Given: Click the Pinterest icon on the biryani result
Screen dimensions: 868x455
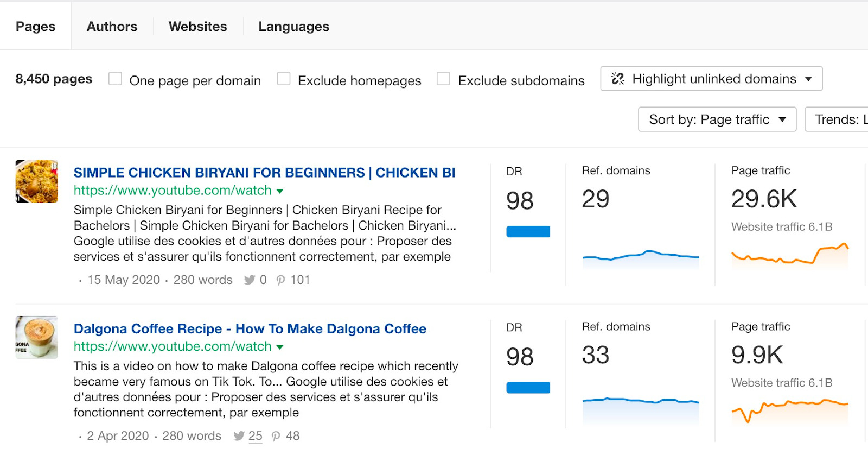Looking at the screenshot, I should point(280,280).
